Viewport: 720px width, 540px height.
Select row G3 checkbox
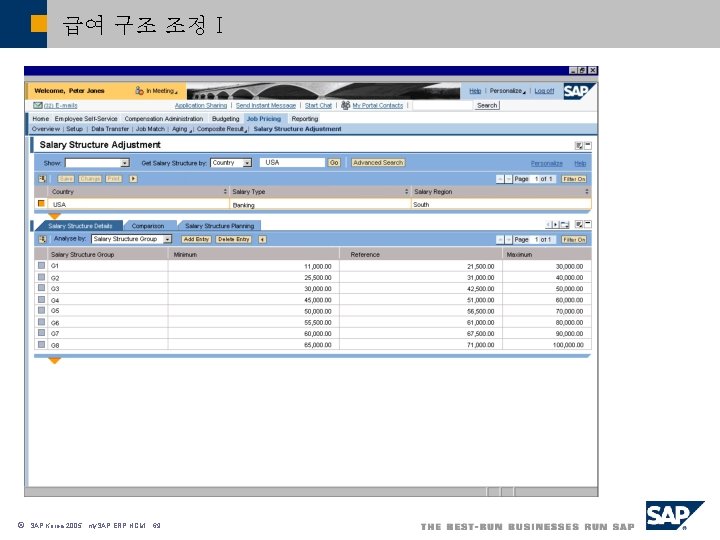coord(41,288)
